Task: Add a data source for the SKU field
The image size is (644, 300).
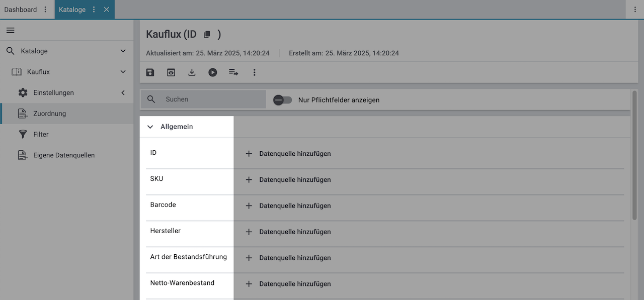Action: (x=288, y=179)
